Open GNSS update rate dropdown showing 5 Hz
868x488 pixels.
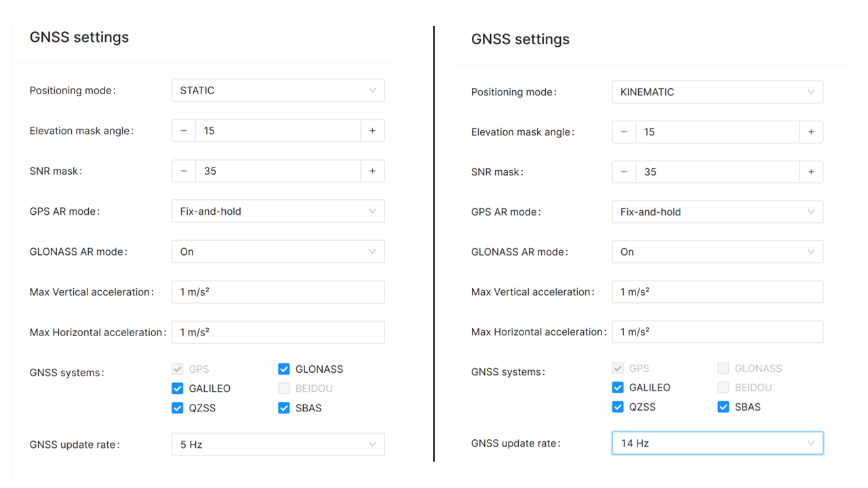pyautogui.click(x=278, y=445)
